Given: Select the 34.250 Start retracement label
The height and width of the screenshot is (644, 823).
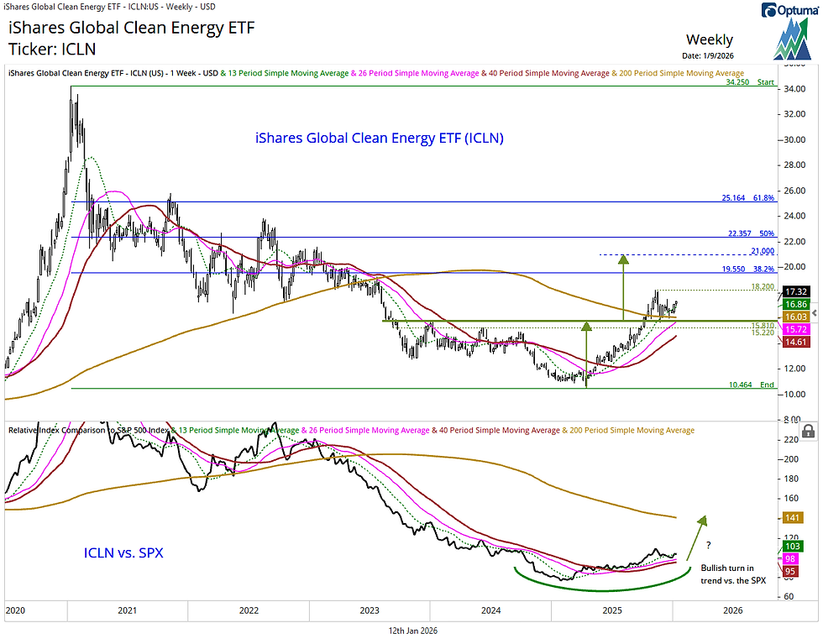Looking at the screenshot, I should click(x=750, y=82).
